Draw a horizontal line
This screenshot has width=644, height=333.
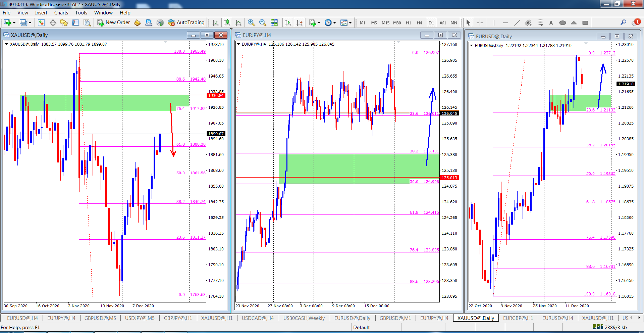[x=505, y=22]
